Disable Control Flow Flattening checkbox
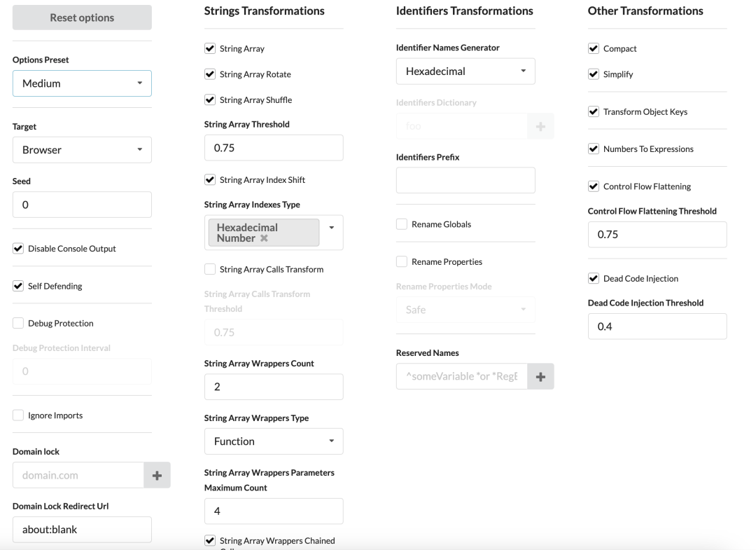Viewport: 756px width, 550px height. tap(594, 186)
